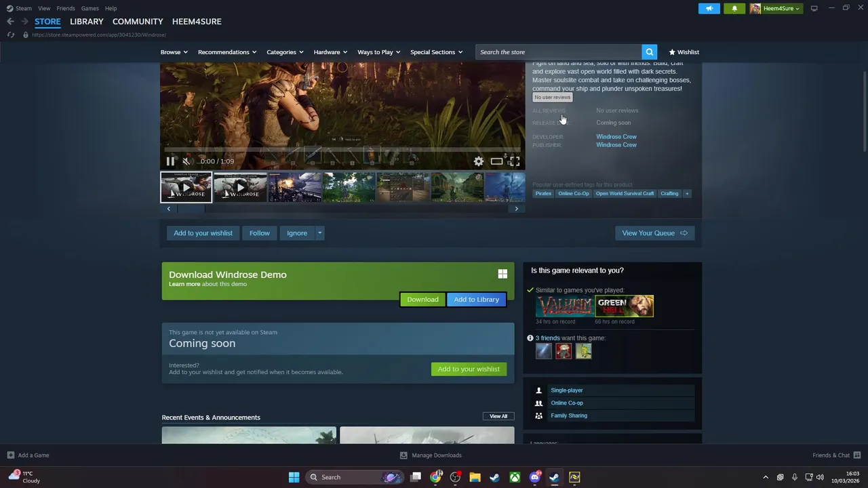Viewport: 868px width, 488px height.
Task: Enter fullscreen on the trailer
Action: pos(515,161)
